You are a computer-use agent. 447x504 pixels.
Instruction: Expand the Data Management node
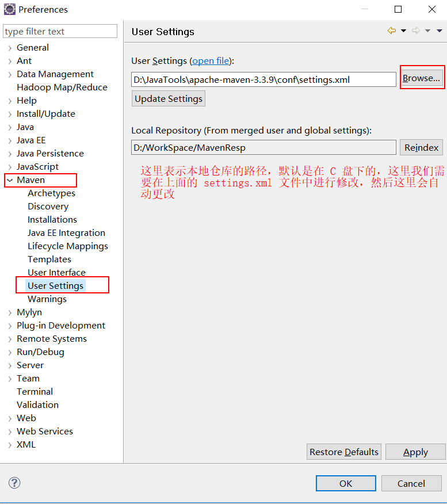click(10, 74)
